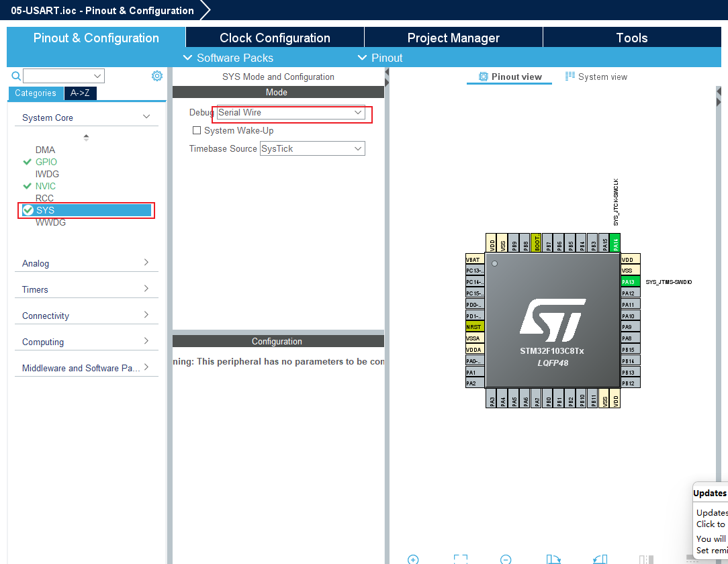The height and width of the screenshot is (564, 728).
Task: Select pin PA12 on the chip
Action: point(631,293)
